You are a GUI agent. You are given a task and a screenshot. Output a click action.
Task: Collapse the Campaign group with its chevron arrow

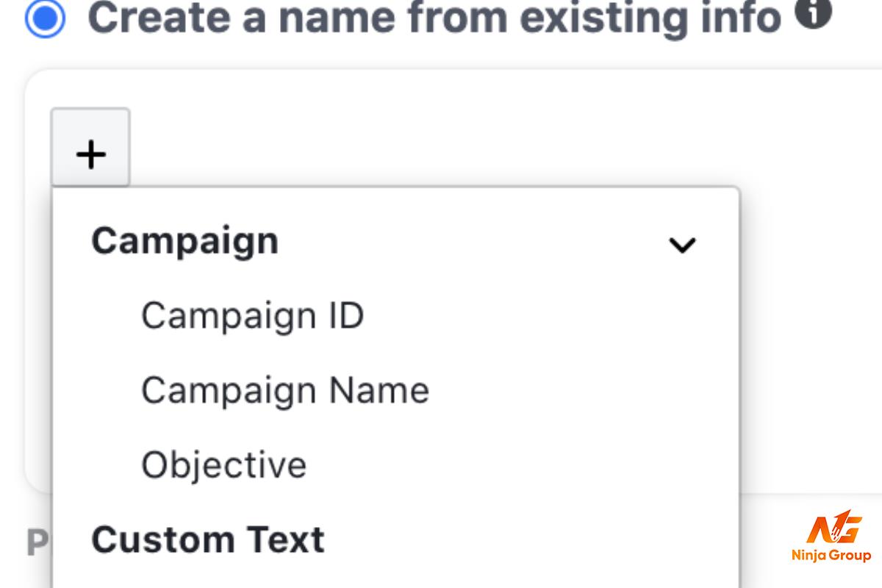(x=681, y=245)
